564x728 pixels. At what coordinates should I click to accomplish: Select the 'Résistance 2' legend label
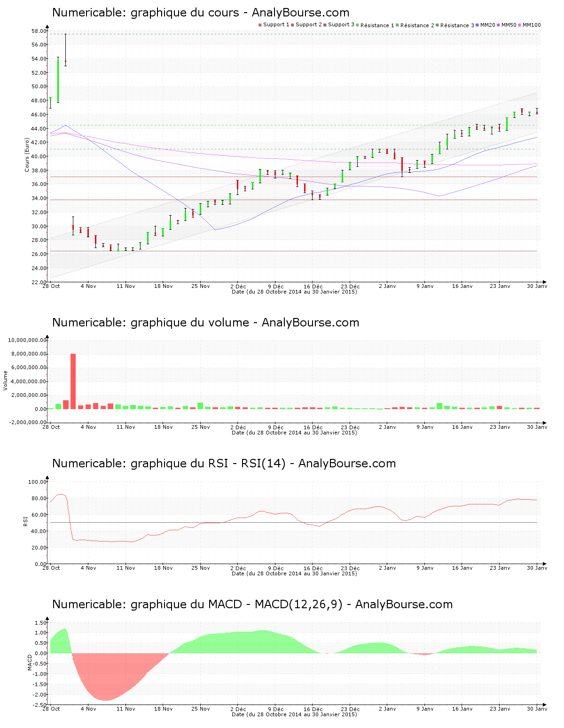coord(417,25)
